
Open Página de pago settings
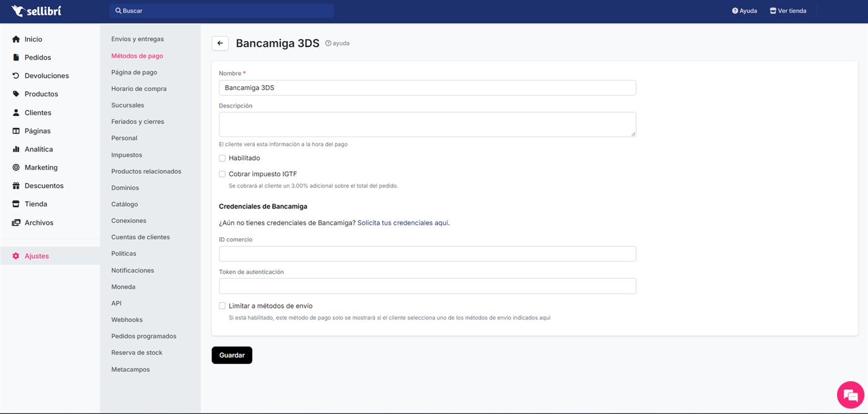[x=135, y=72]
